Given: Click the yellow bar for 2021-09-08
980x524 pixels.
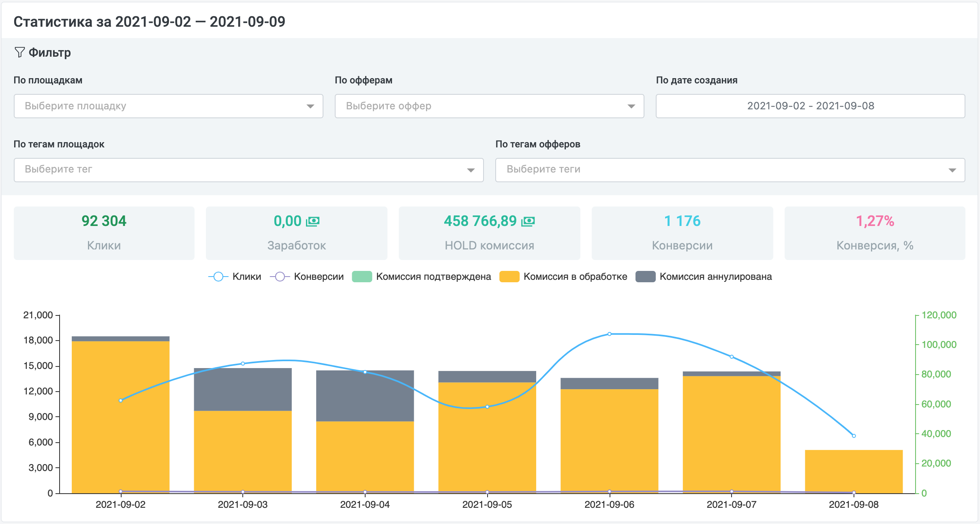Looking at the screenshot, I should (854, 471).
